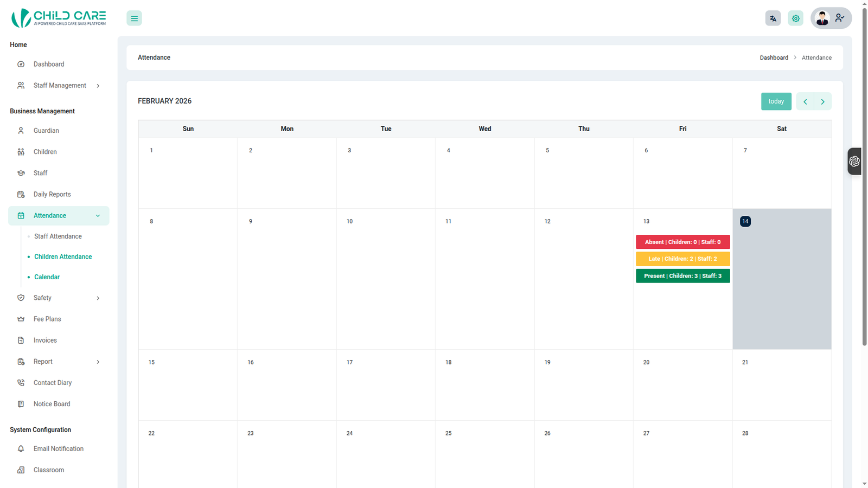Screen dimensions: 868x488
Task: Open Classroom menu item
Action: click(x=59, y=470)
